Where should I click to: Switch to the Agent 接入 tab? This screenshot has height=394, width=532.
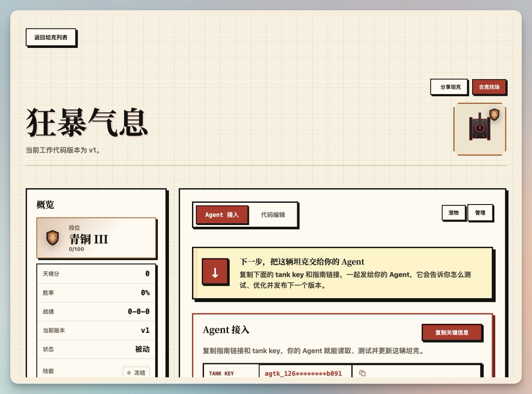pyautogui.click(x=222, y=215)
